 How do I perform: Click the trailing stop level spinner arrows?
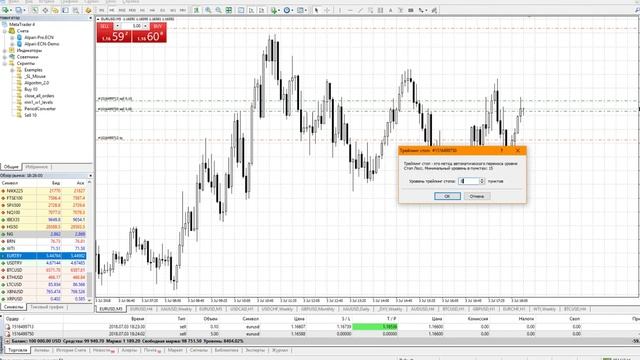[x=482, y=181]
